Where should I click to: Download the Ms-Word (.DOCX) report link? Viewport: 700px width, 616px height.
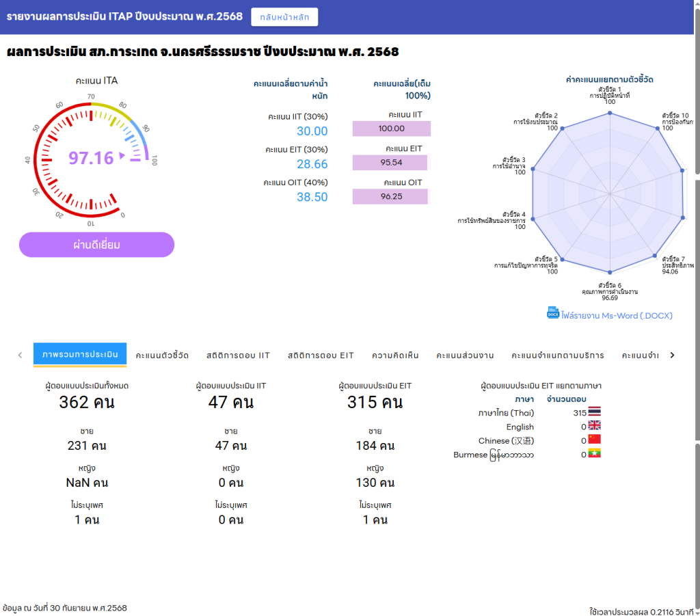[x=616, y=315]
